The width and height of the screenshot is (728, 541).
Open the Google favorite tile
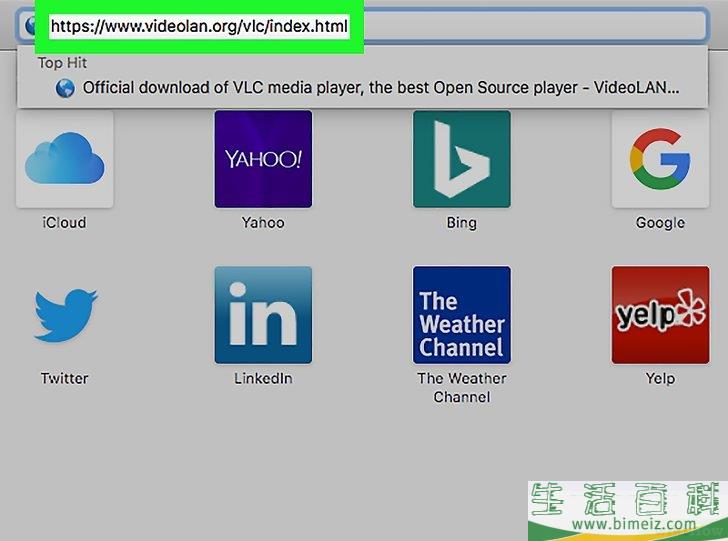click(660, 159)
